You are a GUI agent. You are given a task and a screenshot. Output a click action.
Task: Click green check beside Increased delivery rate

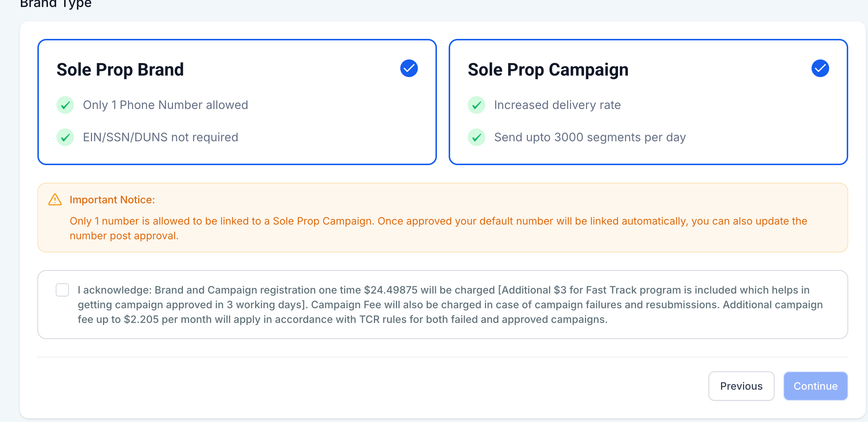click(477, 105)
